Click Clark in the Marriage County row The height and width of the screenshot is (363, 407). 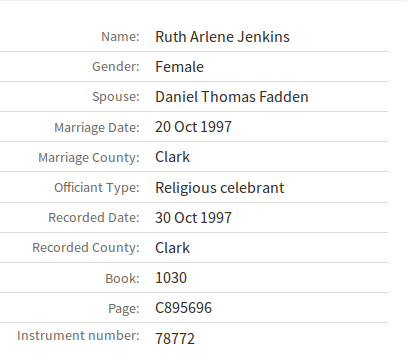click(x=172, y=157)
